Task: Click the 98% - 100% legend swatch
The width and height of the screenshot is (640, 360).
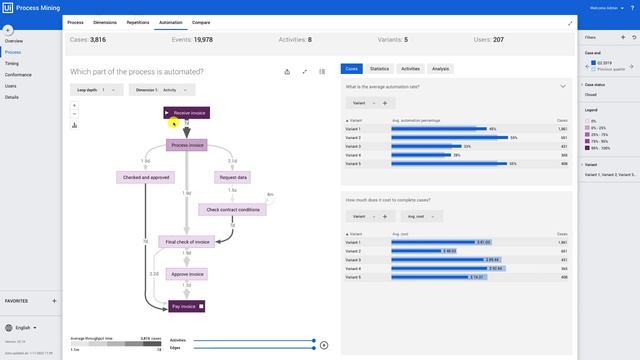Action: 587,148
